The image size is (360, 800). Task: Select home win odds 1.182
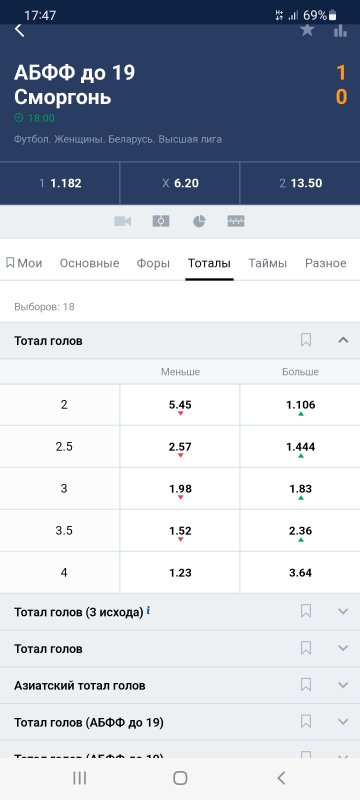tap(60, 183)
